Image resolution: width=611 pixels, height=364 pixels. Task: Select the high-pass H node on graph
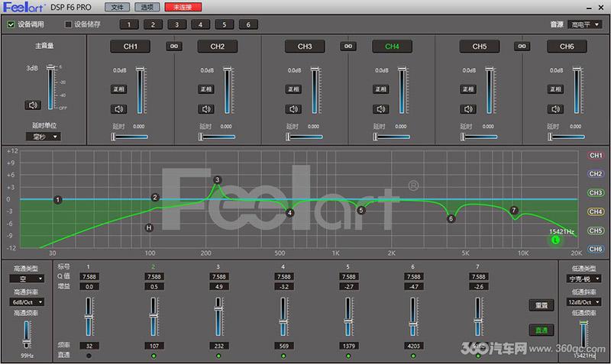149,227
